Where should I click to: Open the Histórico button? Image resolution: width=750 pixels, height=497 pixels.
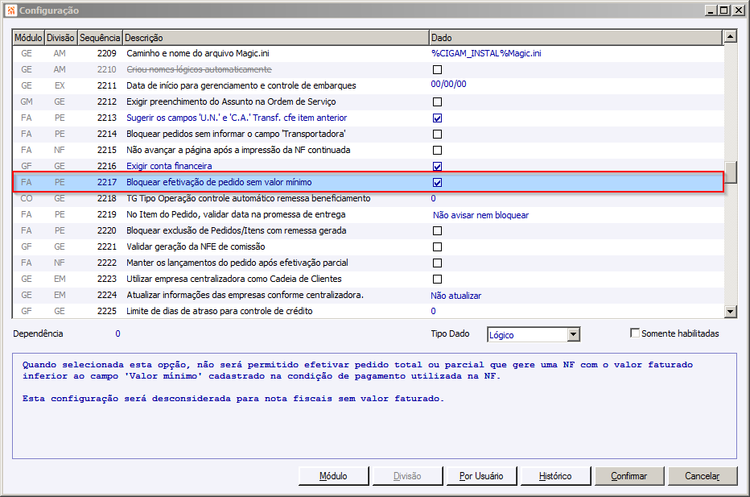tap(555, 476)
